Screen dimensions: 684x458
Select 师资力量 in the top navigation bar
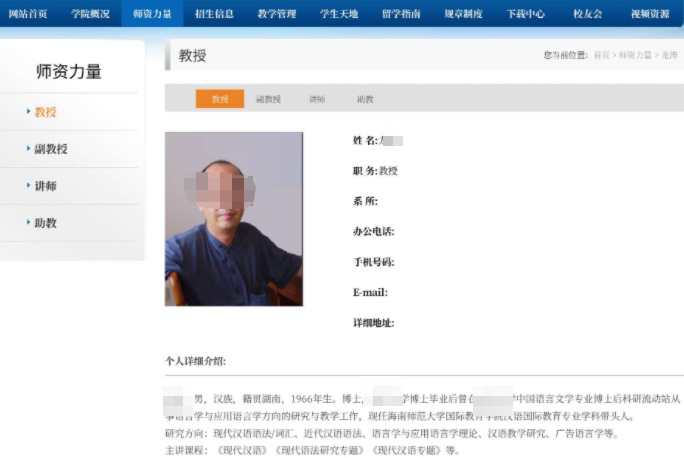tap(152, 14)
